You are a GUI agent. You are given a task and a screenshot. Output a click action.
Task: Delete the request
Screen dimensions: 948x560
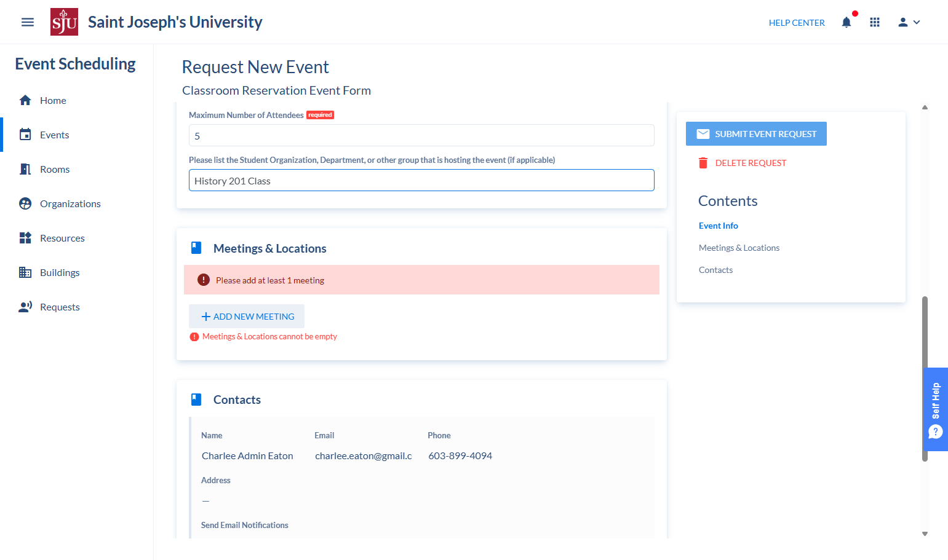(742, 163)
